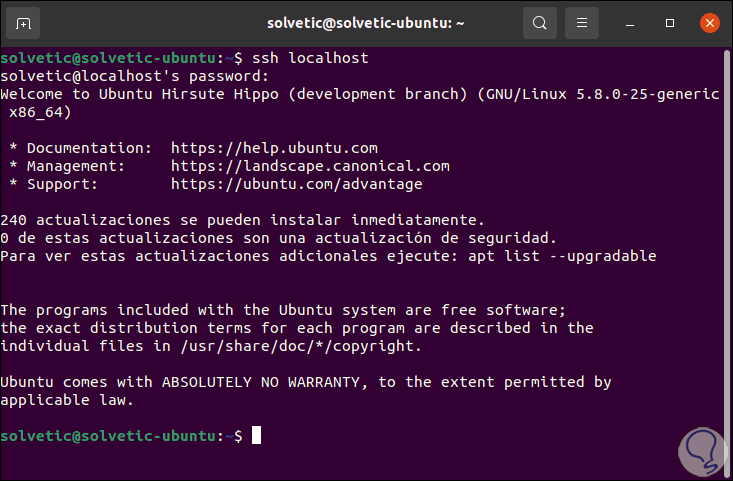Click the "ssh localhost" command text
This screenshot has width=733, height=481.
(x=310, y=58)
